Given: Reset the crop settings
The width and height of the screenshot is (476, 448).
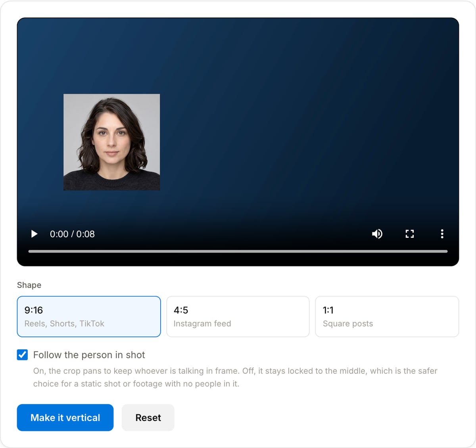Looking at the screenshot, I should (x=148, y=417).
